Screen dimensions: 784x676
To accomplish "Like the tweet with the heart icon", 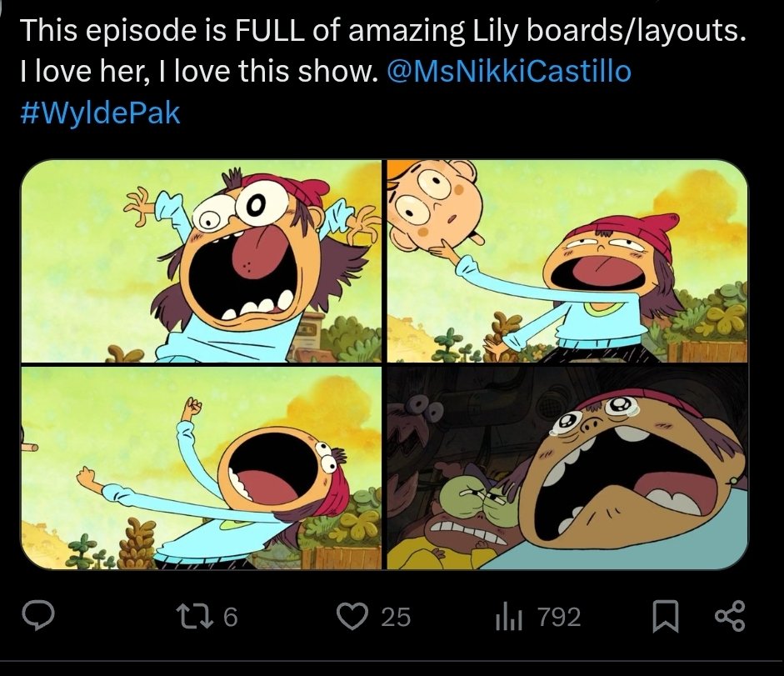I will coord(352,617).
